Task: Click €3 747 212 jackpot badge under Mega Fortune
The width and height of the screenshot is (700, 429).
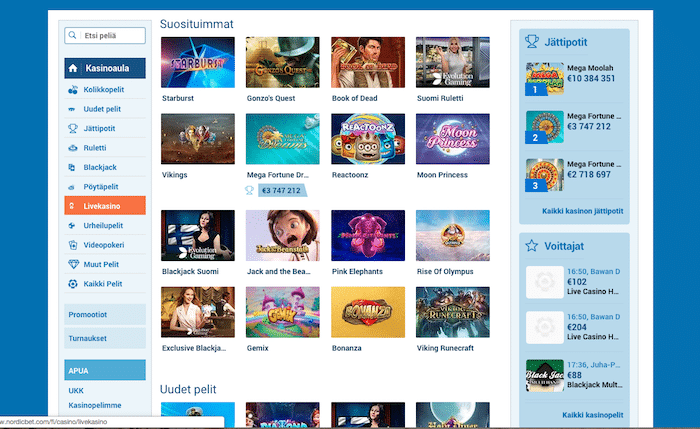Action: tap(282, 191)
